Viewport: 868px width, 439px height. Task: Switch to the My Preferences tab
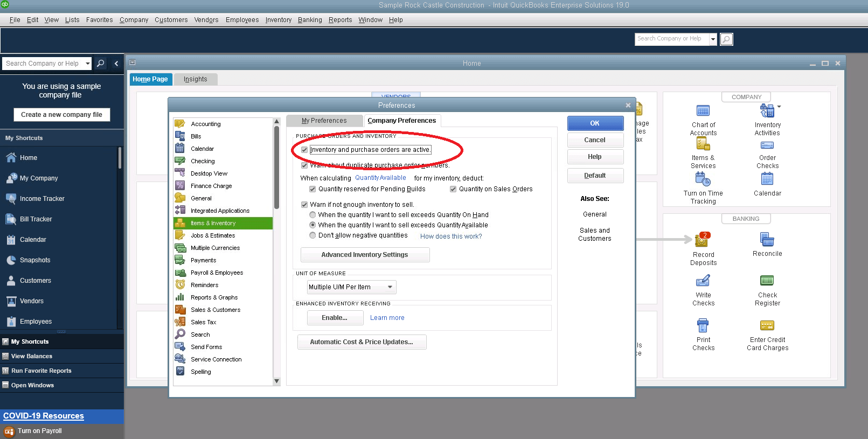[x=324, y=121]
